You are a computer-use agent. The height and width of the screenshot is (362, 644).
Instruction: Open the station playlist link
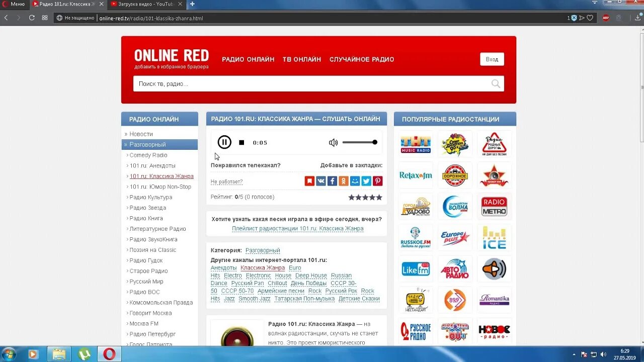point(297,229)
